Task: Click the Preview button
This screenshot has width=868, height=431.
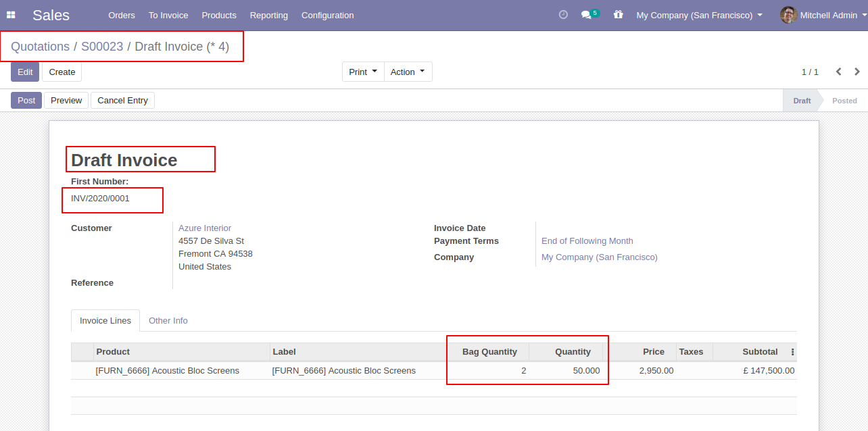Action: [66, 100]
